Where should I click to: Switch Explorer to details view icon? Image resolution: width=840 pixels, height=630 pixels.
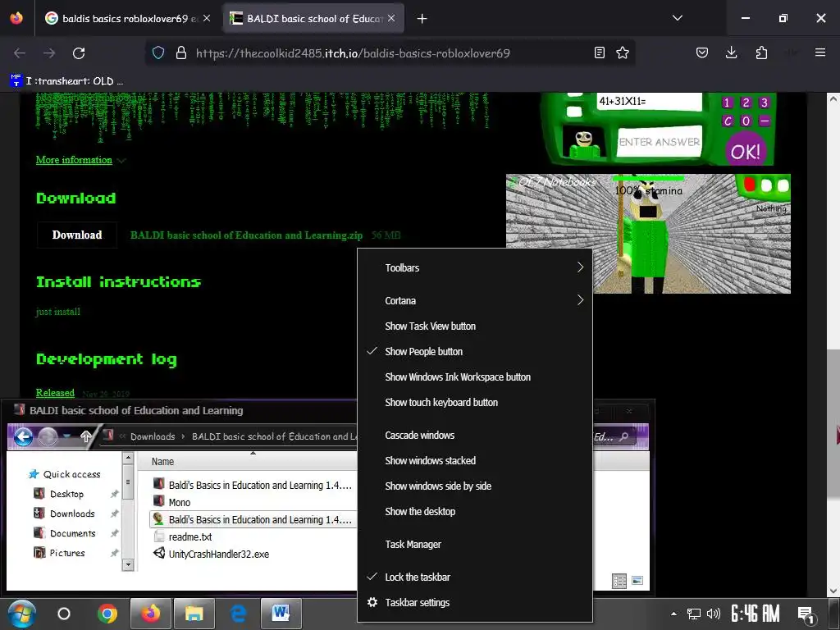point(619,582)
